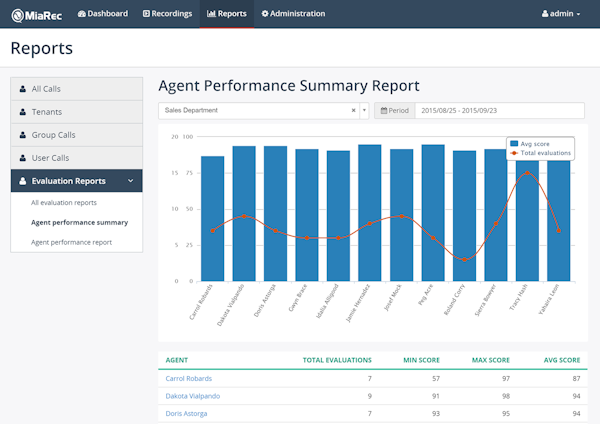The width and height of the screenshot is (600, 424).
Task: Open the admin account dropdown caret
Action: click(578, 14)
